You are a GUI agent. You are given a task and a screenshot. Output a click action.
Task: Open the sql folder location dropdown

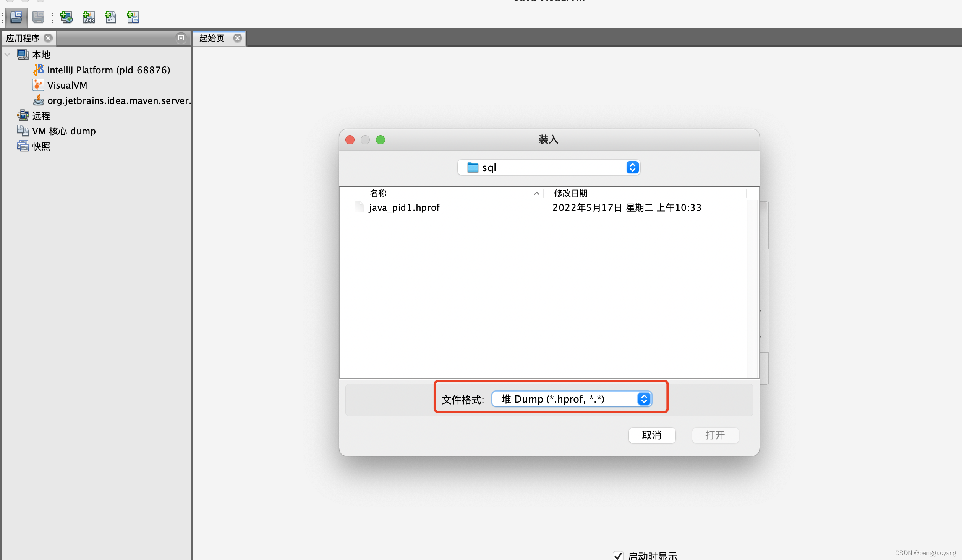pyautogui.click(x=632, y=167)
